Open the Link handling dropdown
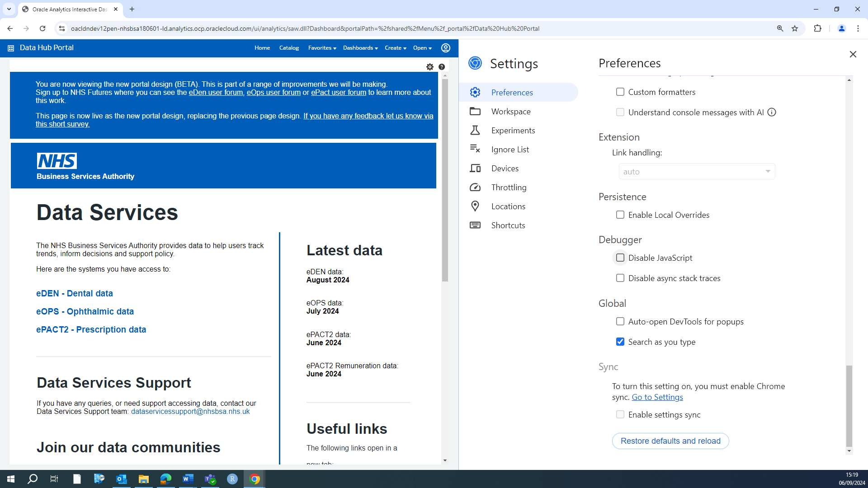Screen dimensions: 868x488 pos(697,171)
